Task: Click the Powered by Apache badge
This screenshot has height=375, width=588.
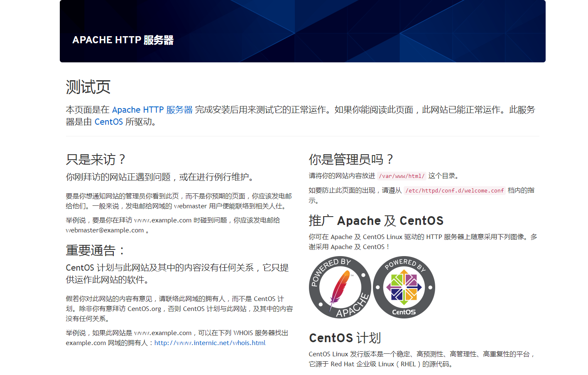Action: [x=340, y=287]
